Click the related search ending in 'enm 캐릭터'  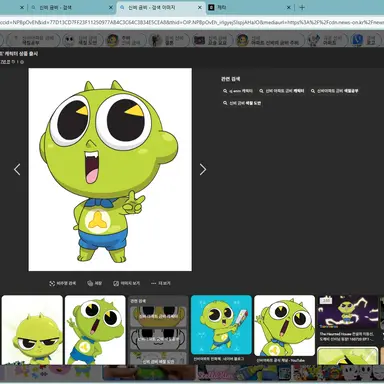pos(238,91)
